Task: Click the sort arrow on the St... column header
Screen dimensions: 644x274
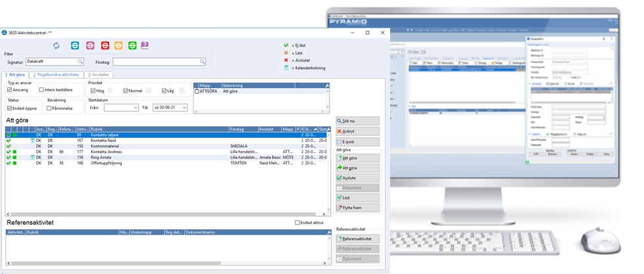Action: coord(315,129)
